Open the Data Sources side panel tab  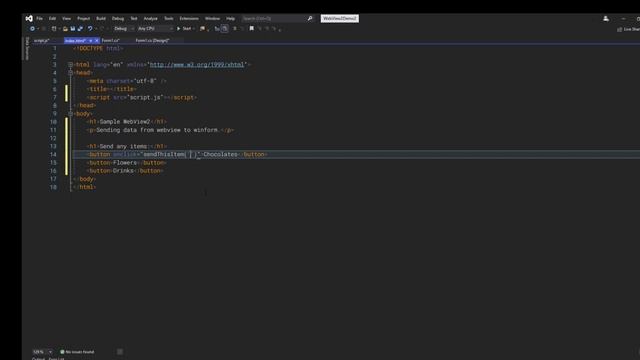tap(27, 48)
